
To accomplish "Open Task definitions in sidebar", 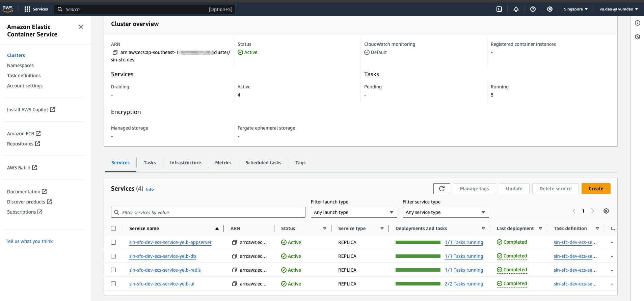I will [x=24, y=76].
